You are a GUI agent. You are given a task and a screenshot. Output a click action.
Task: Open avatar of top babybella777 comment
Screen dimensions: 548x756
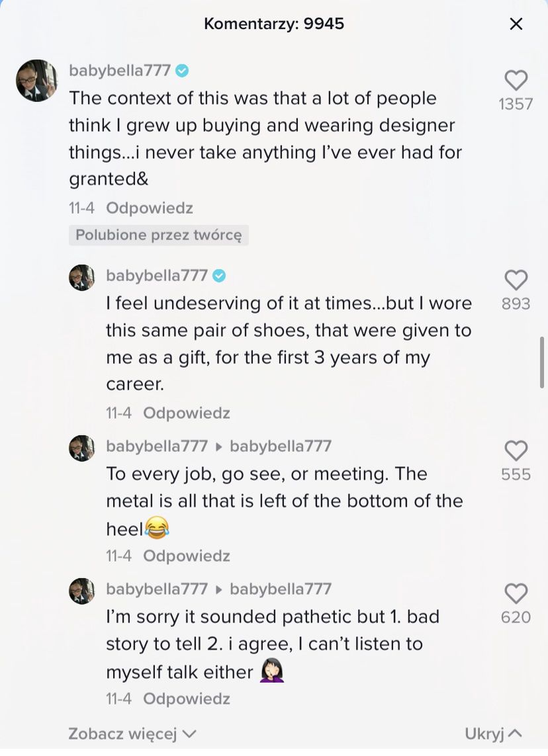tap(36, 81)
